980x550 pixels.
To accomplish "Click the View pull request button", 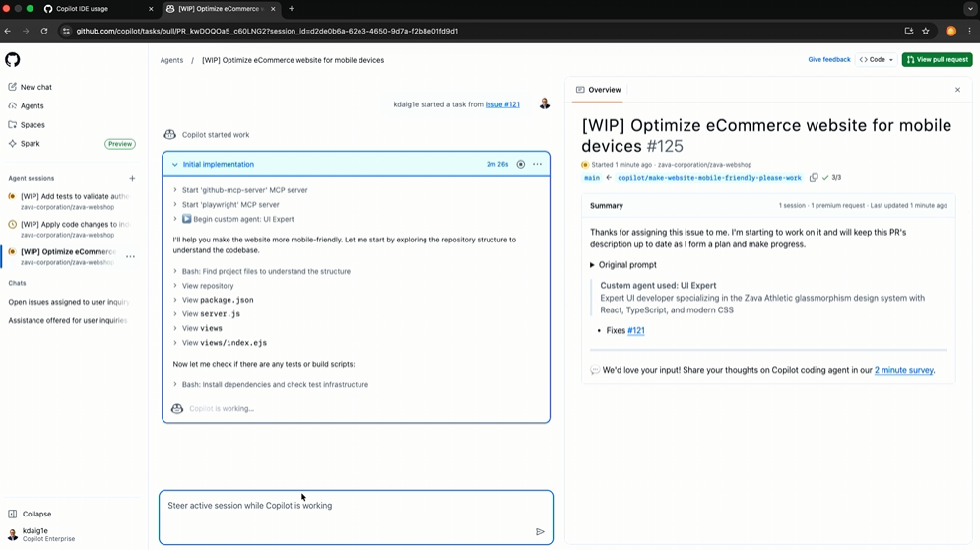I will coord(937,60).
